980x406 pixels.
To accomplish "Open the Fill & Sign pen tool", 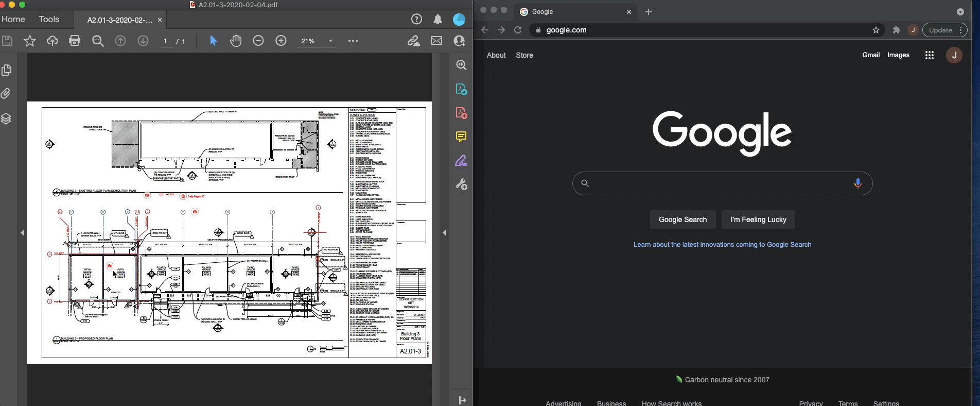I will click(461, 161).
